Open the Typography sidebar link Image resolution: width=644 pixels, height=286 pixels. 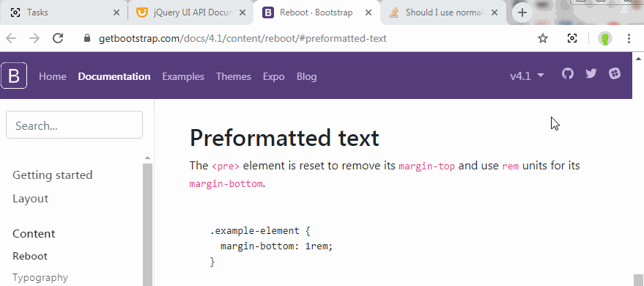coord(40,277)
